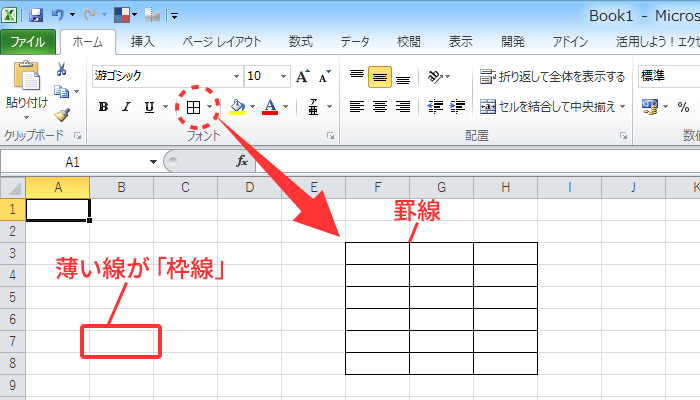Click the Orientation angled text icon
Screen dimensions: 700x400
pos(435,76)
